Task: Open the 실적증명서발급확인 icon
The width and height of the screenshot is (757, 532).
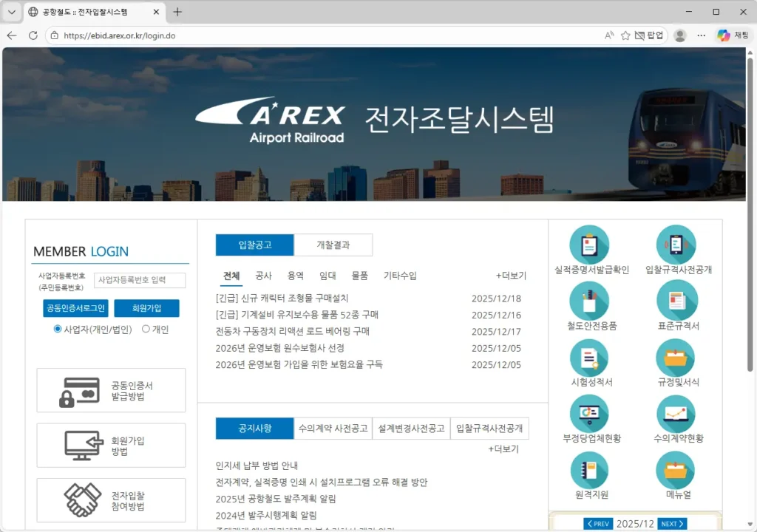Action: coord(589,244)
